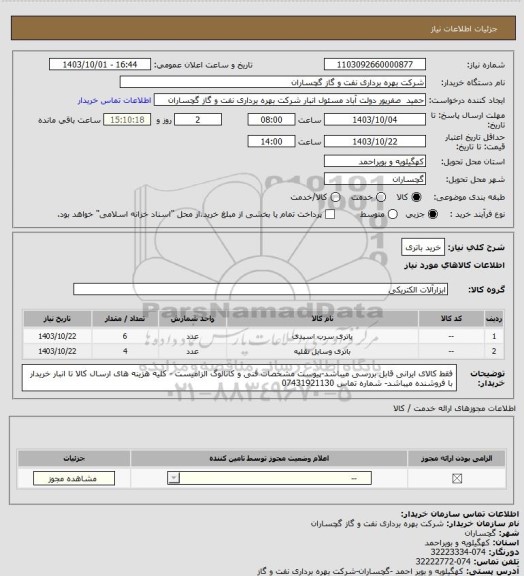
Task: Click the واحد شمارش column header
Action: [193, 319]
